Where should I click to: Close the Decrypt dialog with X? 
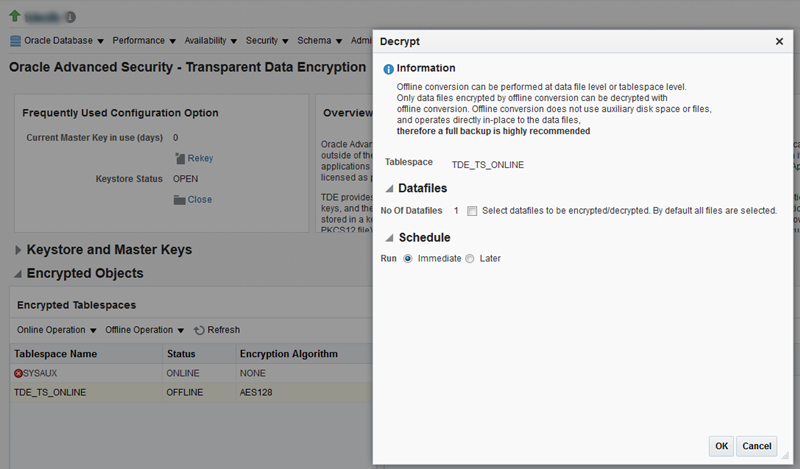[x=779, y=41]
